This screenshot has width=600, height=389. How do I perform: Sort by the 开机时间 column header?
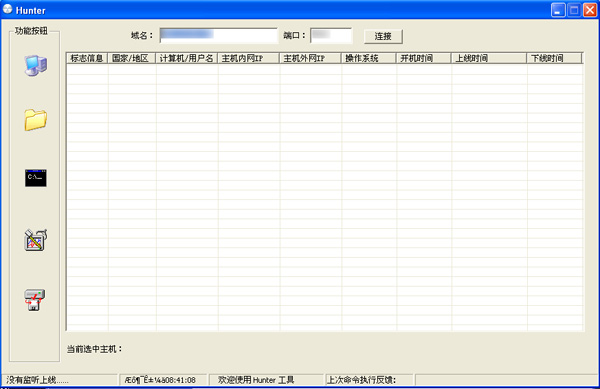[424, 58]
